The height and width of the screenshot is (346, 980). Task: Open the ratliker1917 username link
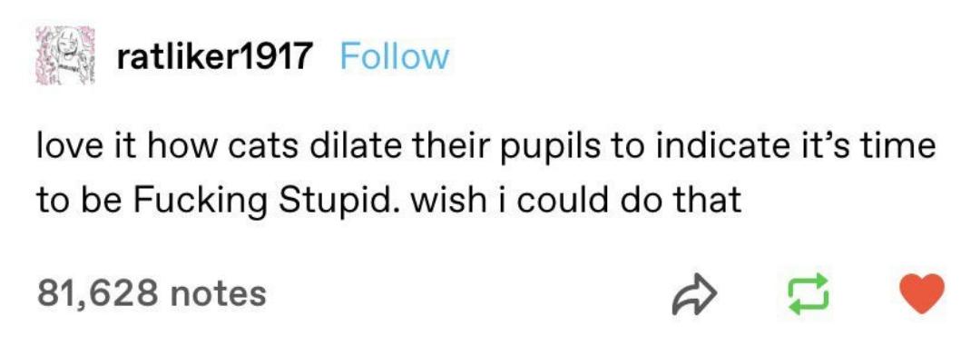pos(214,57)
